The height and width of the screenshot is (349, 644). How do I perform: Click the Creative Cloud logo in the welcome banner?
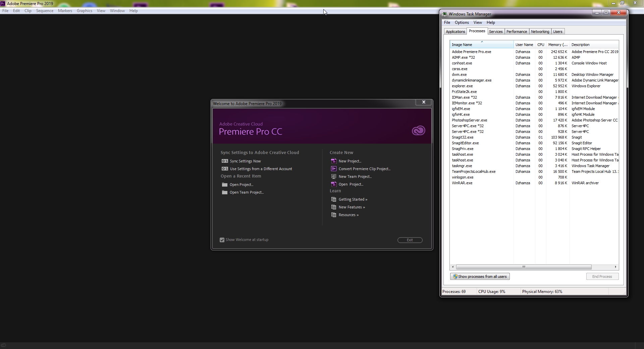coord(418,131)
